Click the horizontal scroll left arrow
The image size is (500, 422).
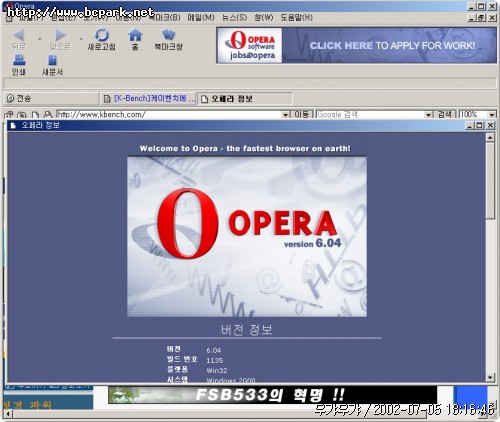(8, 414)
